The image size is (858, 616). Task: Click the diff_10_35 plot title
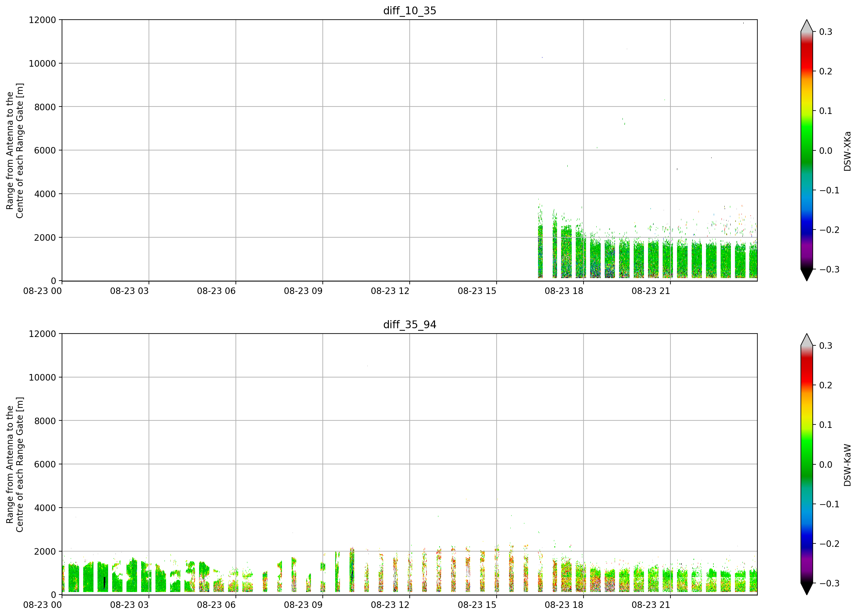[410, 11]
